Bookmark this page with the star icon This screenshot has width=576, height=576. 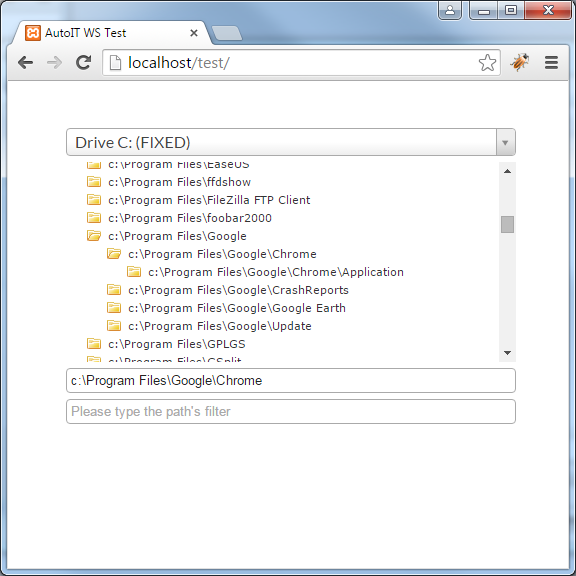487,62
